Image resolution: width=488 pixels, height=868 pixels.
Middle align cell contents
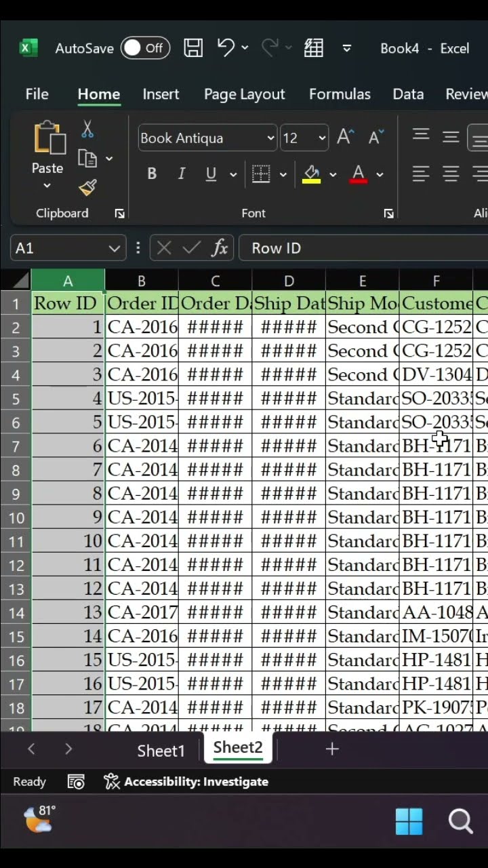[x=451, y=136]
